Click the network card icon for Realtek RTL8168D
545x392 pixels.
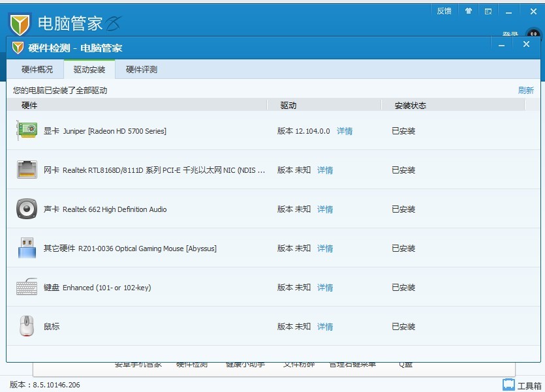[x=27, y=170]
